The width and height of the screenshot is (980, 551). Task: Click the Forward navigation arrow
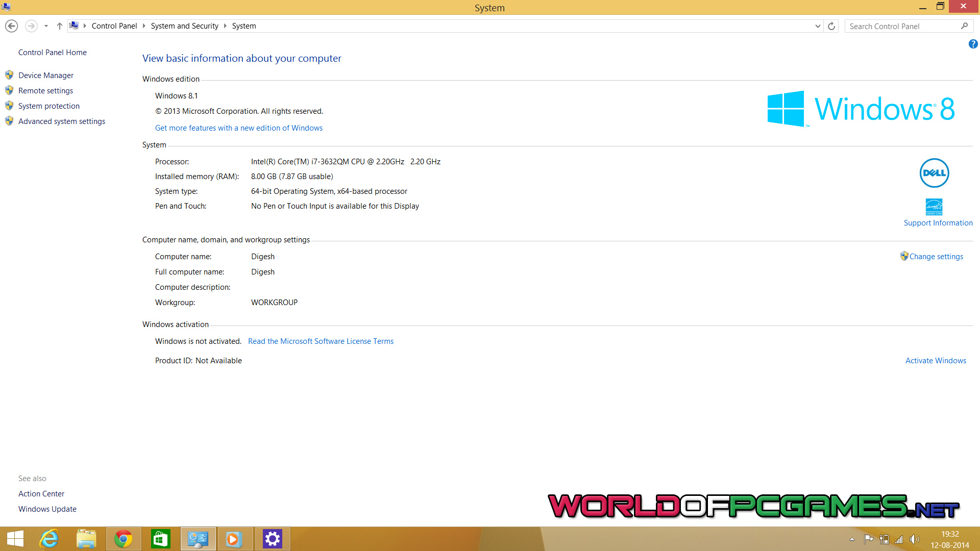point(31,26)
